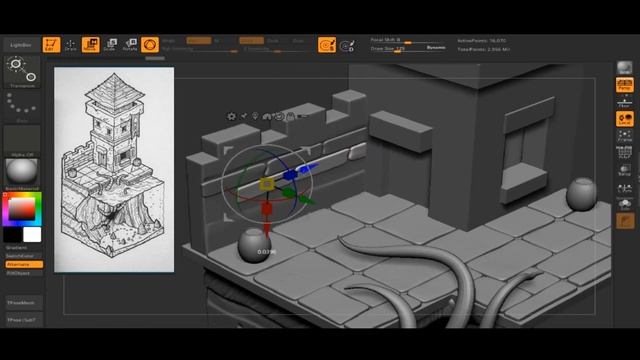This screenshot has width=640, height=360.
Task: Open the gizmo customize gear icon
Action: 231,116
